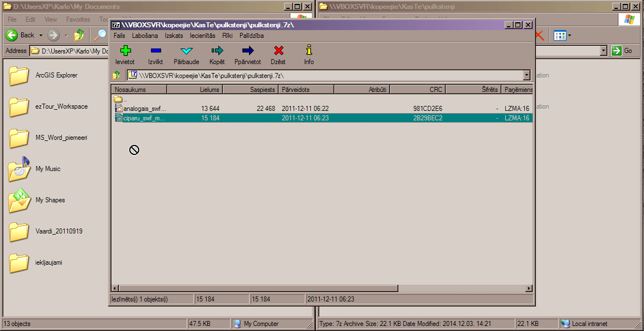Sort by Šifrēts column
Viewport: 644px width, 331px height.
point(474,90)
